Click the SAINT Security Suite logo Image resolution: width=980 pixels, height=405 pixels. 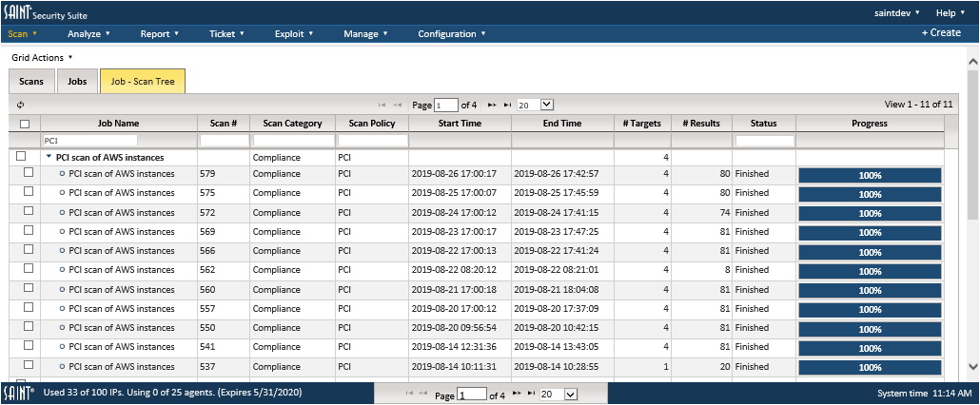pos(46,13)
